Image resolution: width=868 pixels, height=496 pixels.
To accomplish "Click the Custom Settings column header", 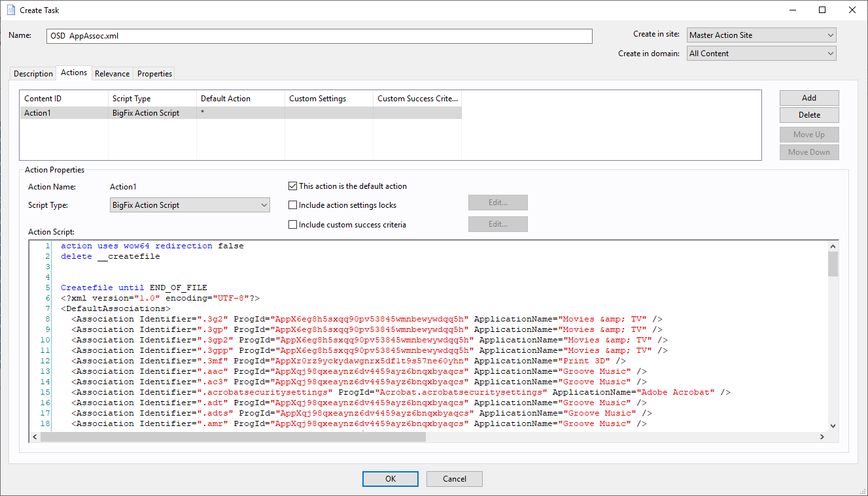I will click(x=329, y=99).
